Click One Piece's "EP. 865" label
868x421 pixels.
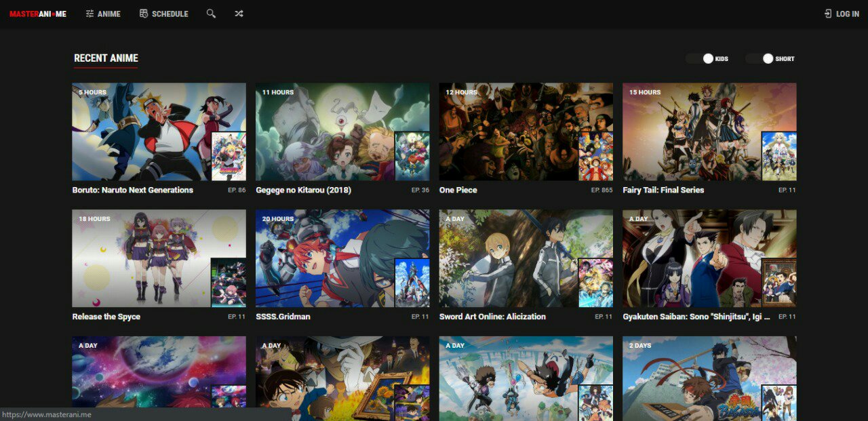tap(601, 191)
